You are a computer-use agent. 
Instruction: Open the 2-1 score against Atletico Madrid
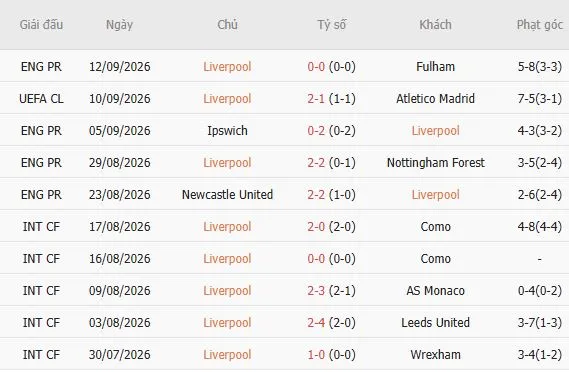(316, 99)
